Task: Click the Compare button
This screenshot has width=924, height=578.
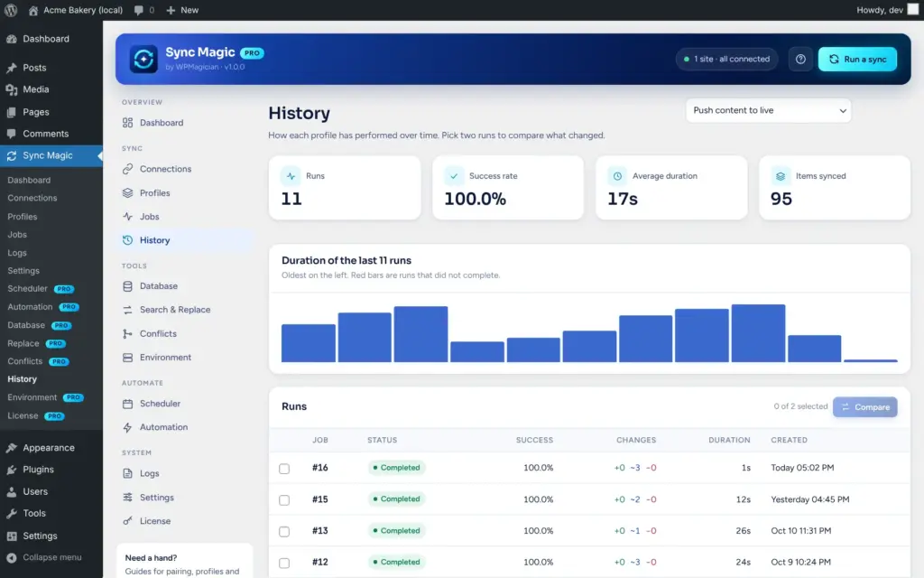Action: [864, 407]
